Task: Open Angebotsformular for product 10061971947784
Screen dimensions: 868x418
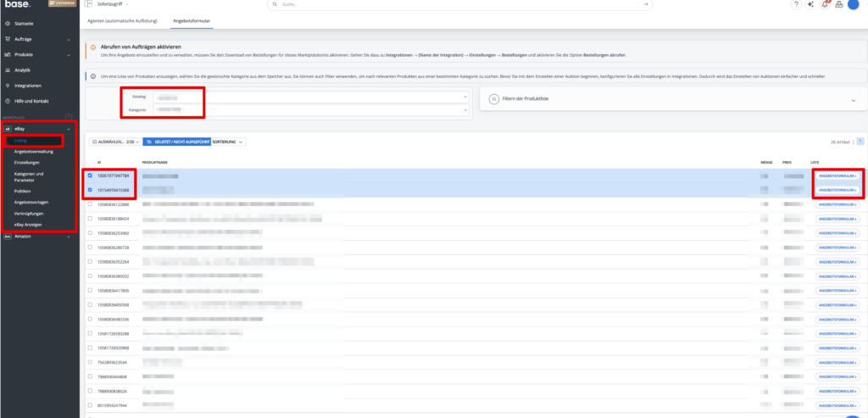Action: click(x=837, y=176)
